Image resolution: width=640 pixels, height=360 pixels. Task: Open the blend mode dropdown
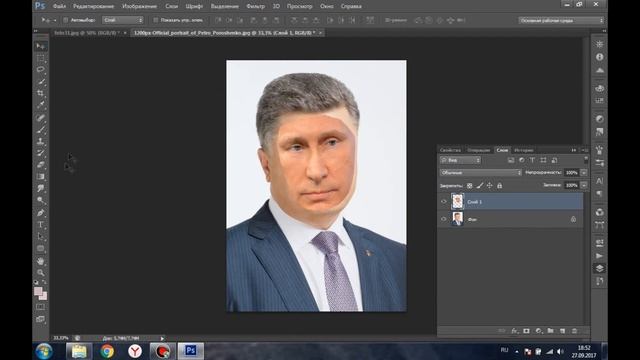[481, 173]
